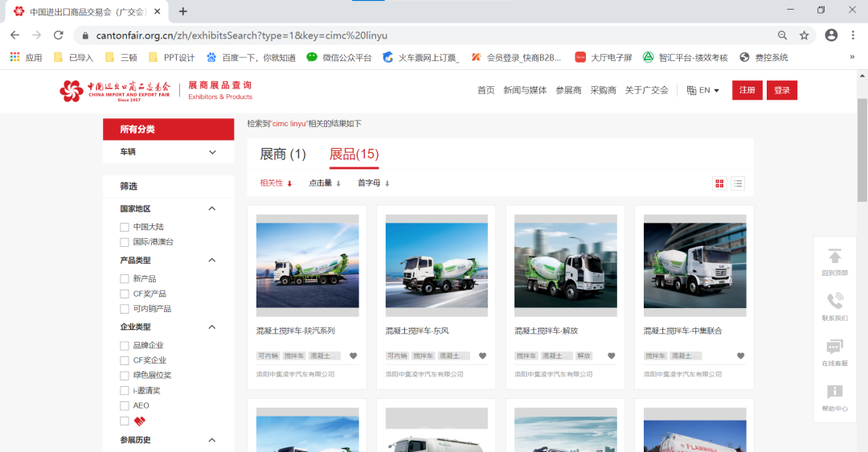Screen dimensions: 868x452
Task: Click the contact us phone icon
Action: point(835,301)
